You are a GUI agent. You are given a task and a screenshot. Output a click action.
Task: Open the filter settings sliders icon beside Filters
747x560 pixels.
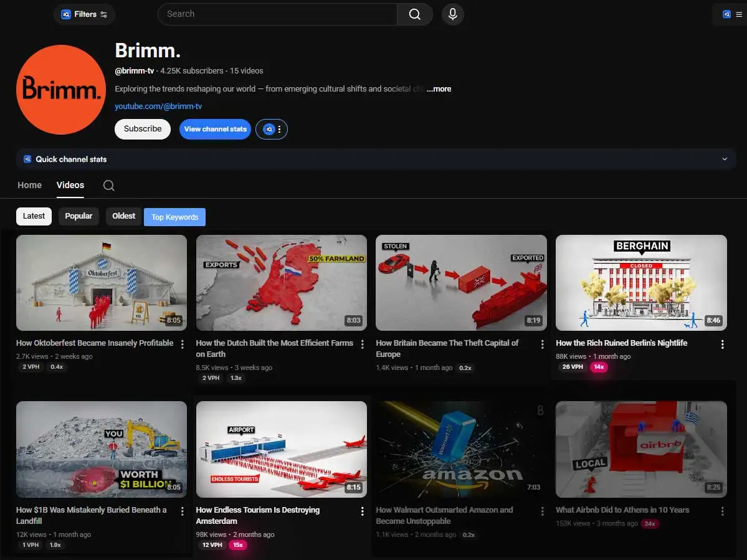click(103, 14)
